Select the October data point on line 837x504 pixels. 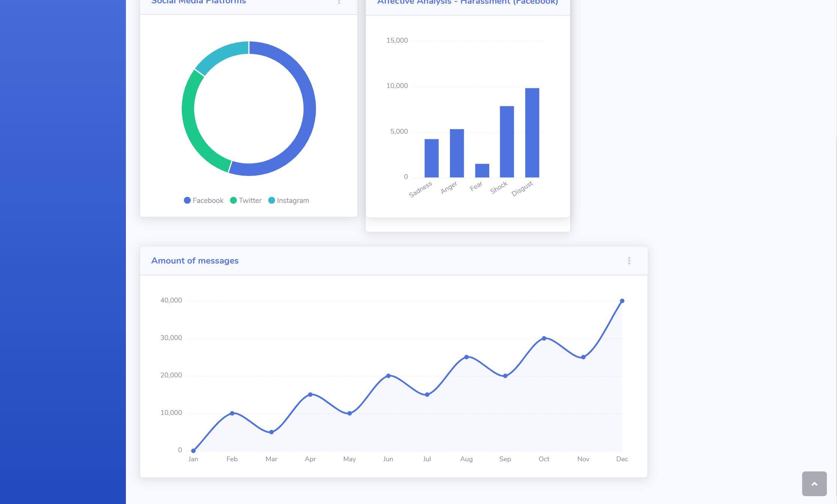pyautogui.click(x=544, y=338)
